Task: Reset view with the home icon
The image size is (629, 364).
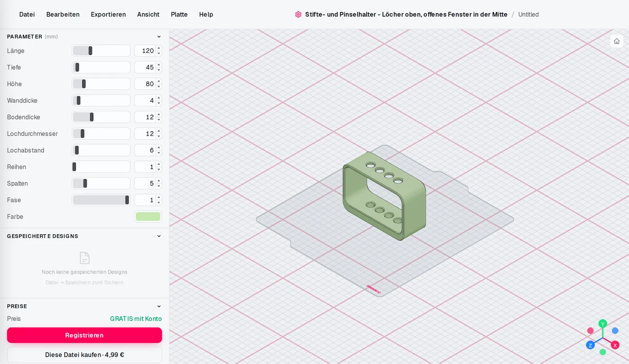Action: 616,41
